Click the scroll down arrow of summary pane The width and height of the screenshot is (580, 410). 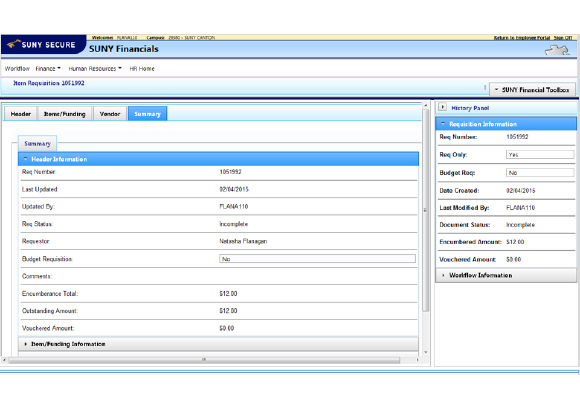coord(425,352)
